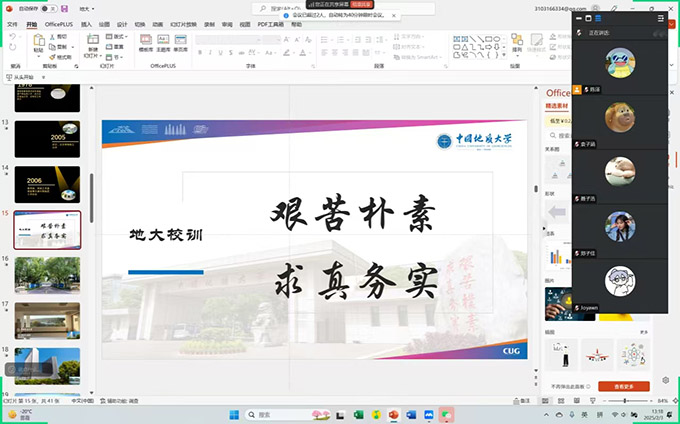Open the 插入 ribbon tab
This screenshot has height=424, width=680.
pos(86,23)
